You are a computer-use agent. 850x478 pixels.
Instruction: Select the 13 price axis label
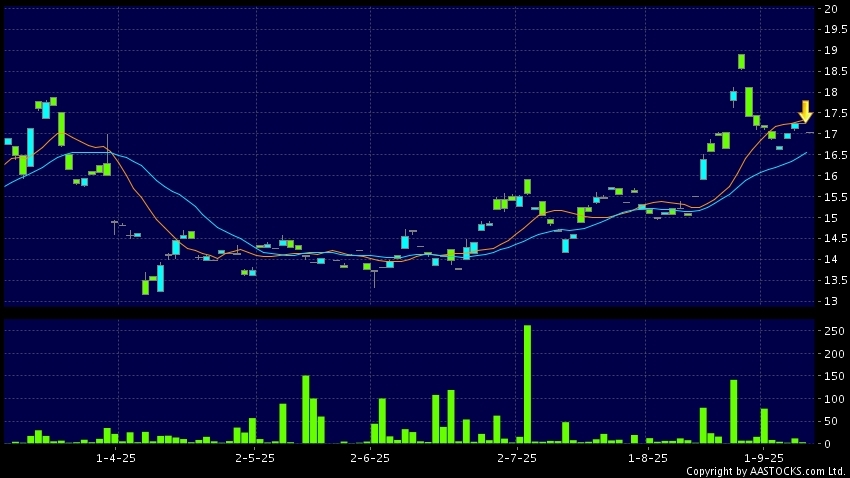click(830, 301)
